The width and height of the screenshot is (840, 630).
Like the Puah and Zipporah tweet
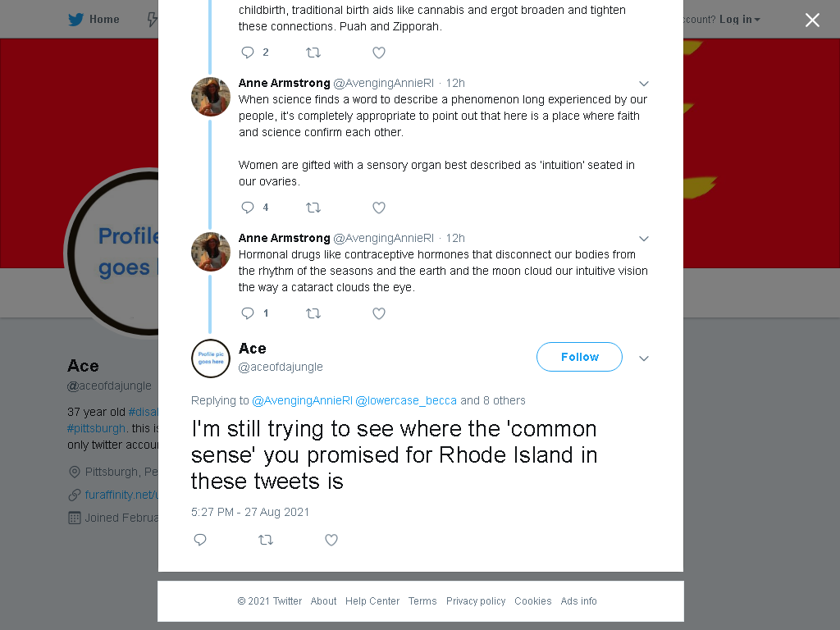pos(379,52)
